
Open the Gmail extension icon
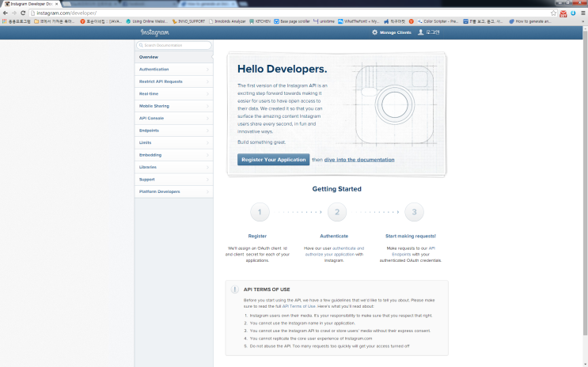563,13
